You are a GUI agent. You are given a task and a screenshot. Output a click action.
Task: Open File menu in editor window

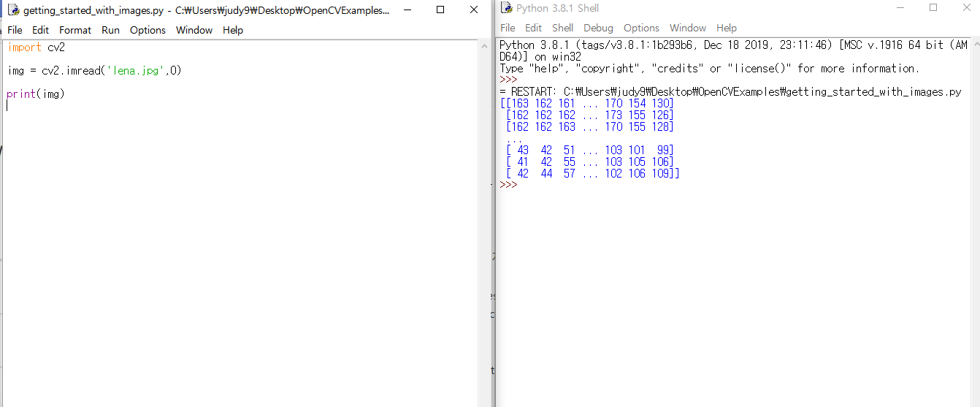point(15,30)
